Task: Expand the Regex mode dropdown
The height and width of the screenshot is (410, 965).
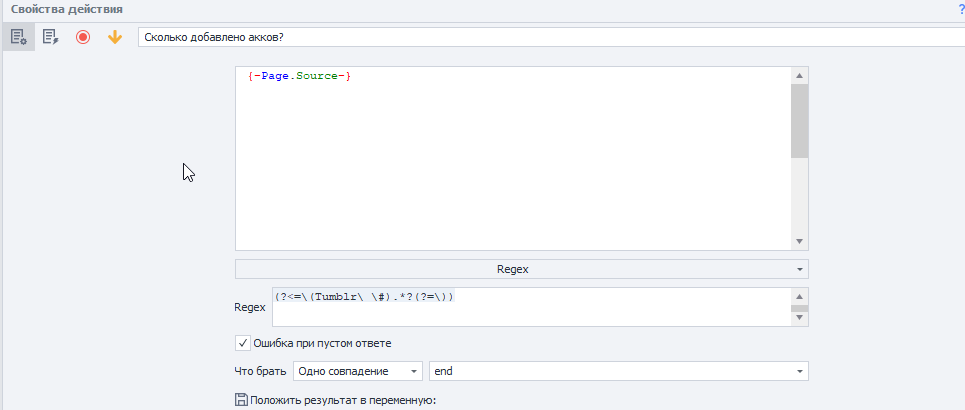Action: point(522,270)
